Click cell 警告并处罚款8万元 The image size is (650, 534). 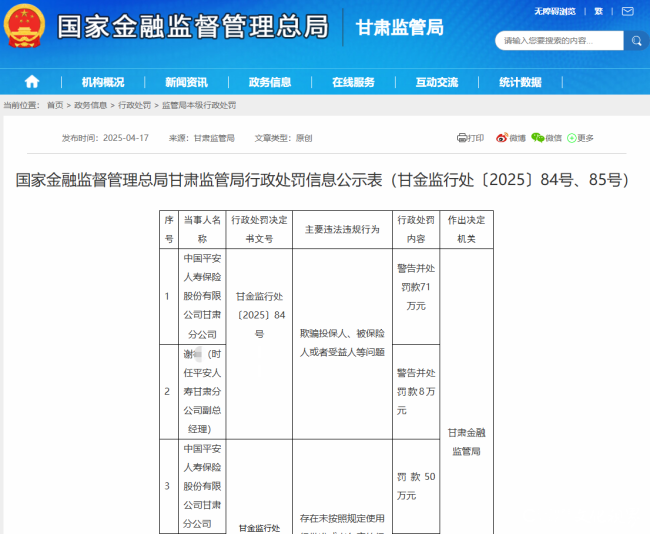[x=416, y=392]
